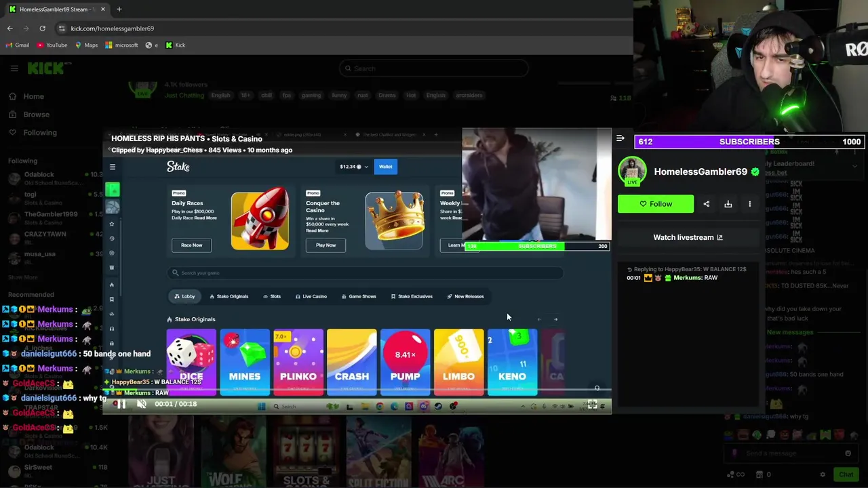Image resolution: width=868 pixels, height=488 pixels.
Task: Open Split Fiction category thumbnail
Action: tap(378, 451)
